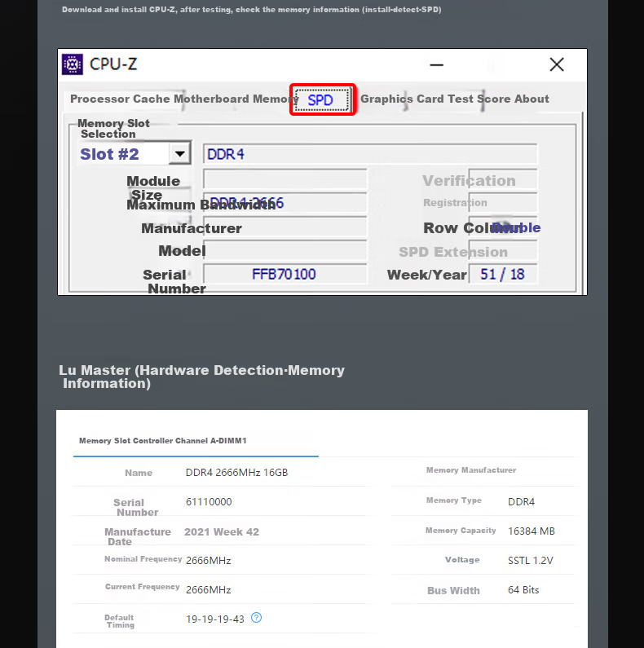Open the Processor tab
Viewport: 644px width, 648px height.
tap(100, 99)
